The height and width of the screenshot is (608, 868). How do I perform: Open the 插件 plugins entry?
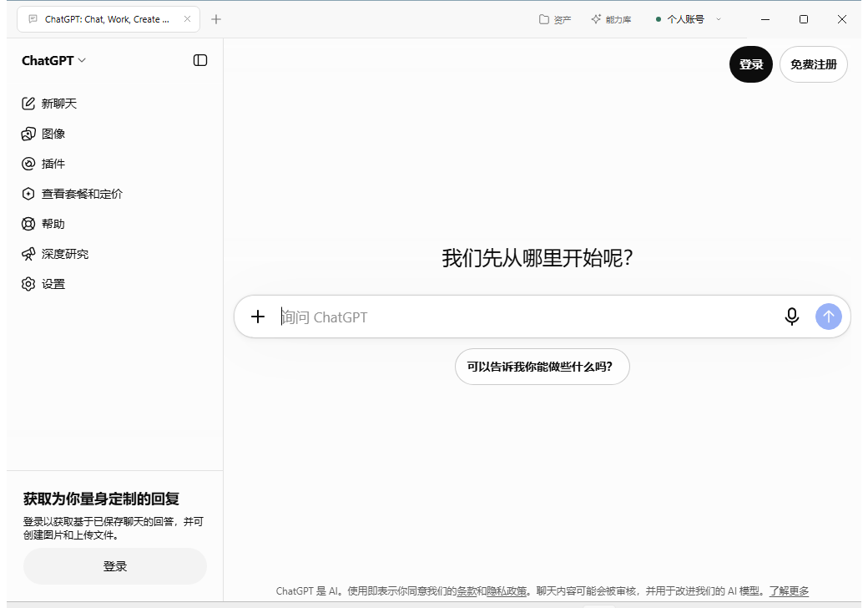click(x=43, y=164)
